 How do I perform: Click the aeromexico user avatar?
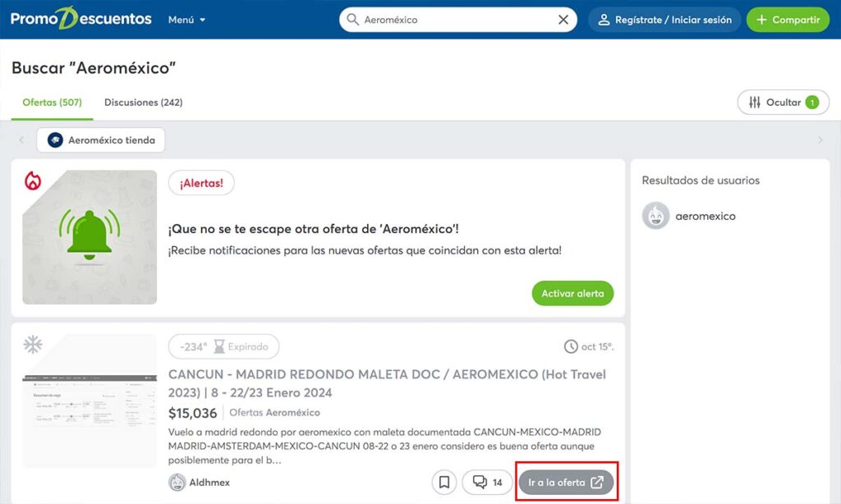(655, 216)
